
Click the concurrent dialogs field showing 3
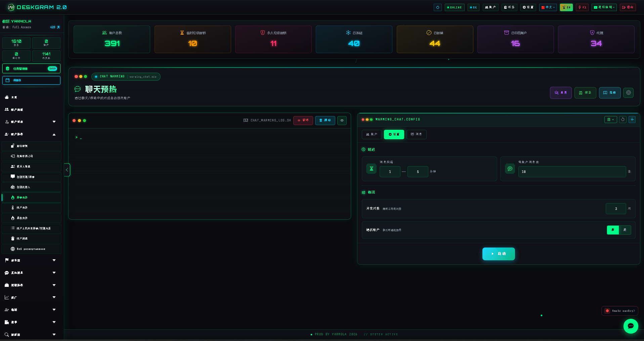click(616, 209)
